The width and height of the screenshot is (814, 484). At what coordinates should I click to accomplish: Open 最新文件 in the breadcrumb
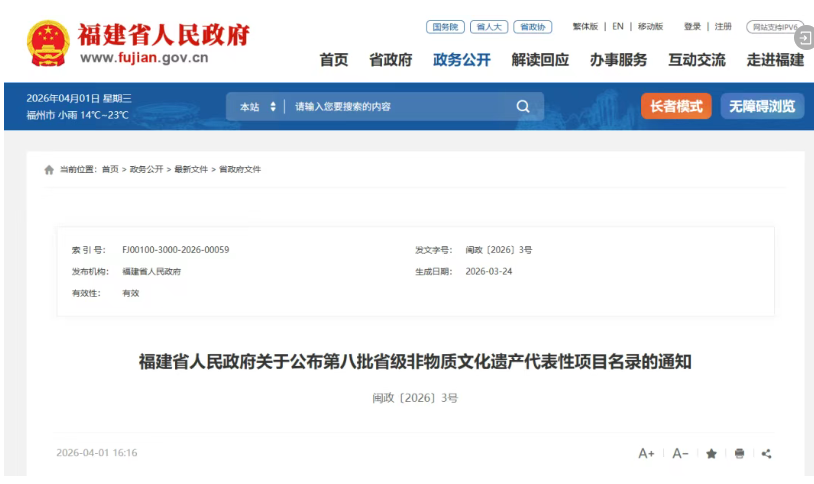tap(191, 170)
